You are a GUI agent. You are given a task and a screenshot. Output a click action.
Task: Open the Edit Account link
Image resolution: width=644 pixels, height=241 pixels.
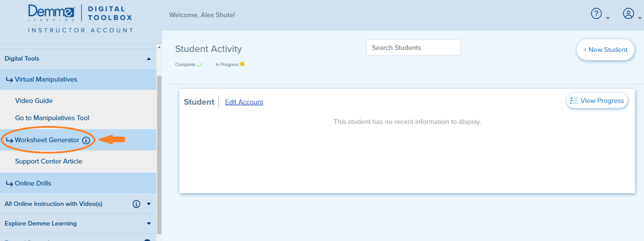tap(244, 102)
